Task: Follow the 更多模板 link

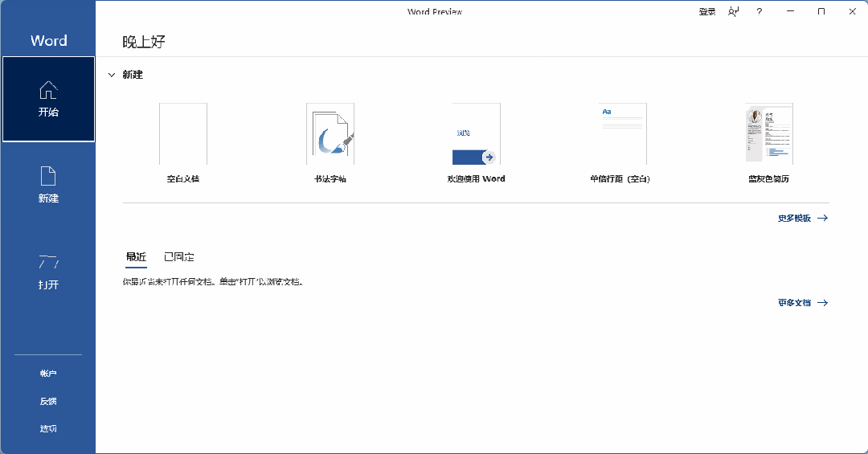Action: click(803, 218)
